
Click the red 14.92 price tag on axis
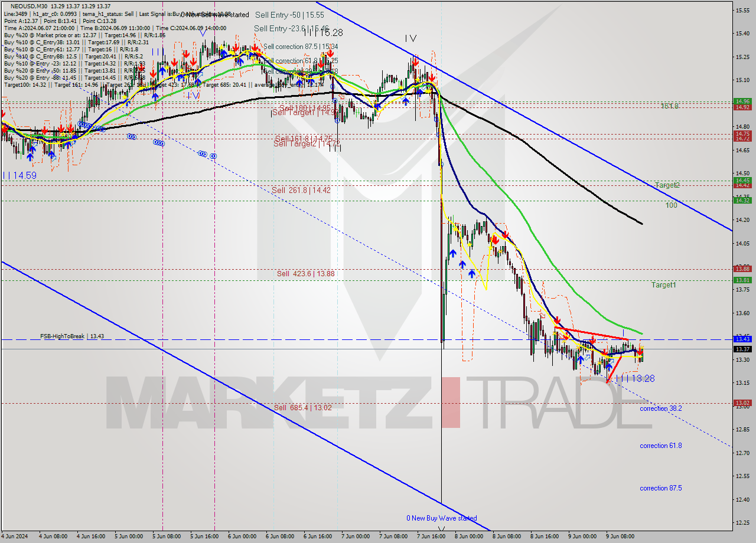pos(742,107)
